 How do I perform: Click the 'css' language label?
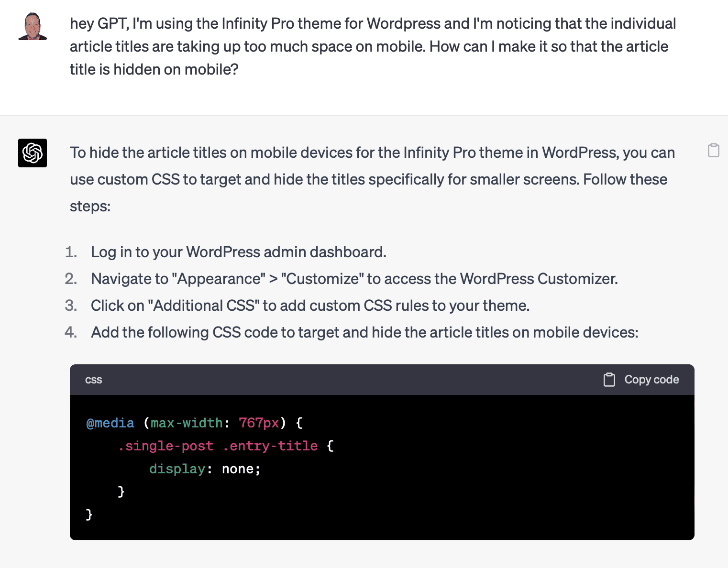[x=93, y=380]
